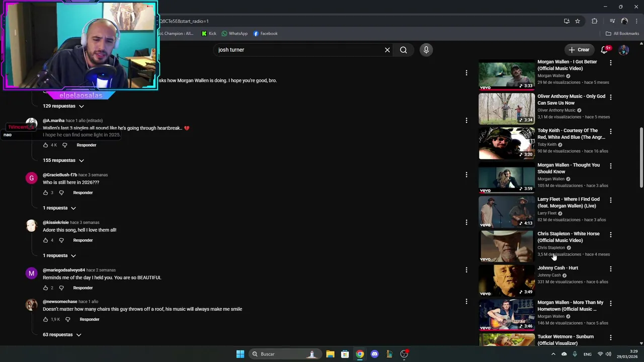Dislike the @mariegodsalveyo84 comment
The image size is (644, 362).
[x=61, y=288]
